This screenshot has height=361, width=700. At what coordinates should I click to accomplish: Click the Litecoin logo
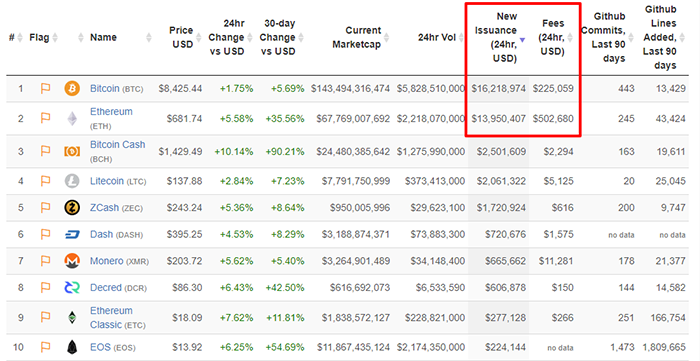point(72,181)
